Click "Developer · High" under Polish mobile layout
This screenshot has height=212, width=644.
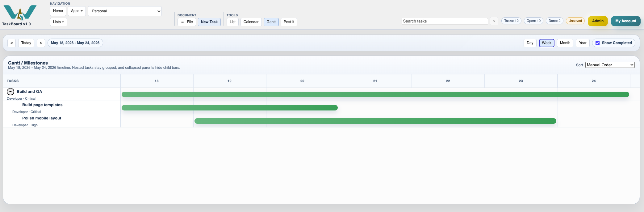pyautogui.click(x=25, y=125)
